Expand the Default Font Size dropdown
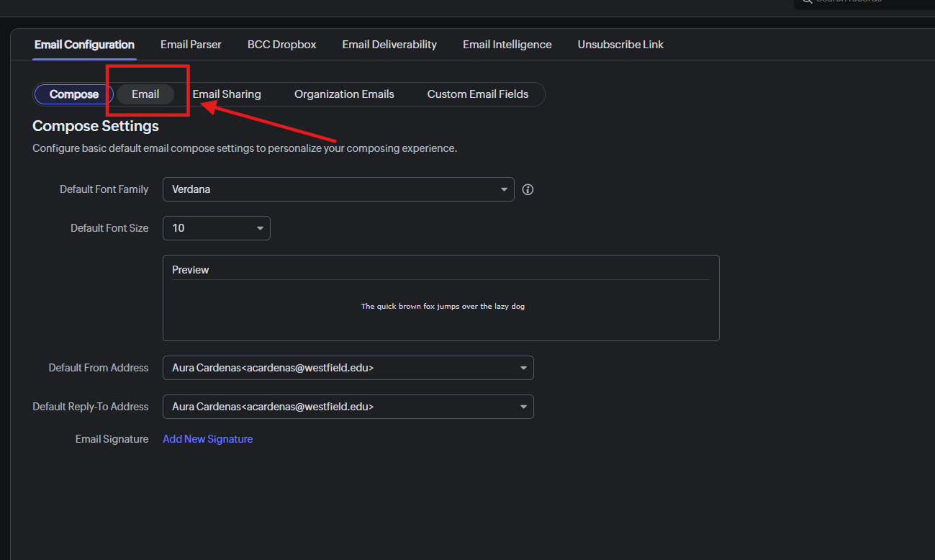 point(217,228)
